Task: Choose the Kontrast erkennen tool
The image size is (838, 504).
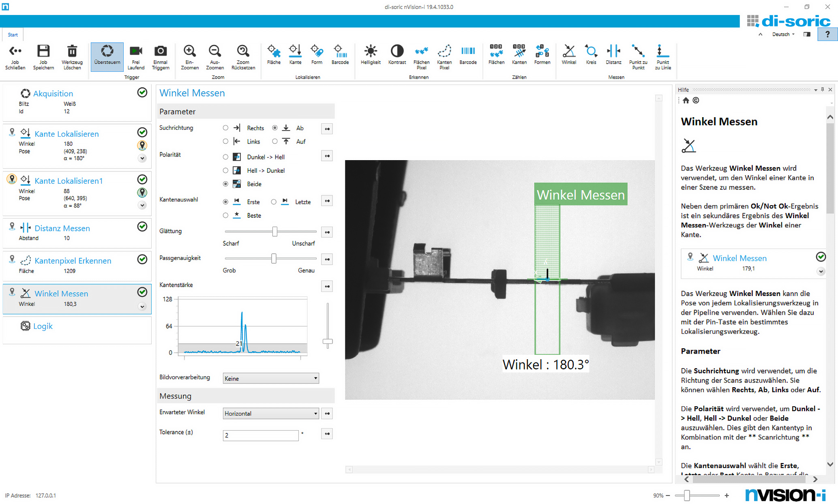Action: pos(397,51)
